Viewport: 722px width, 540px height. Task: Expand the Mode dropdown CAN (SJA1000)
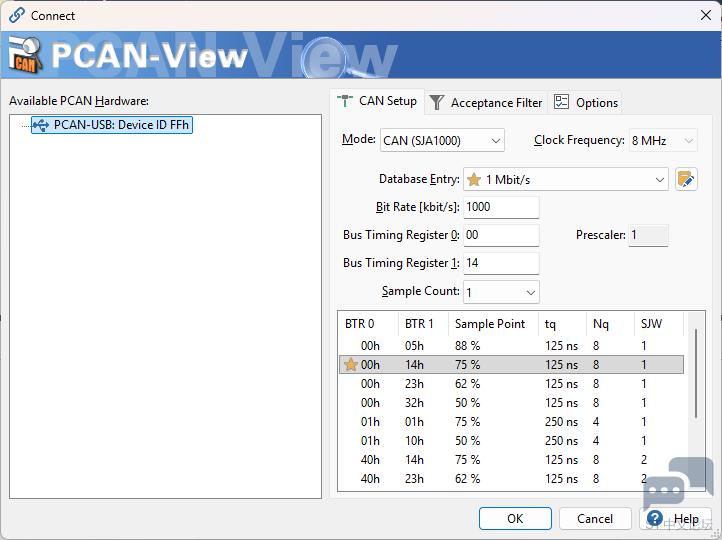[x=442, y=140]
